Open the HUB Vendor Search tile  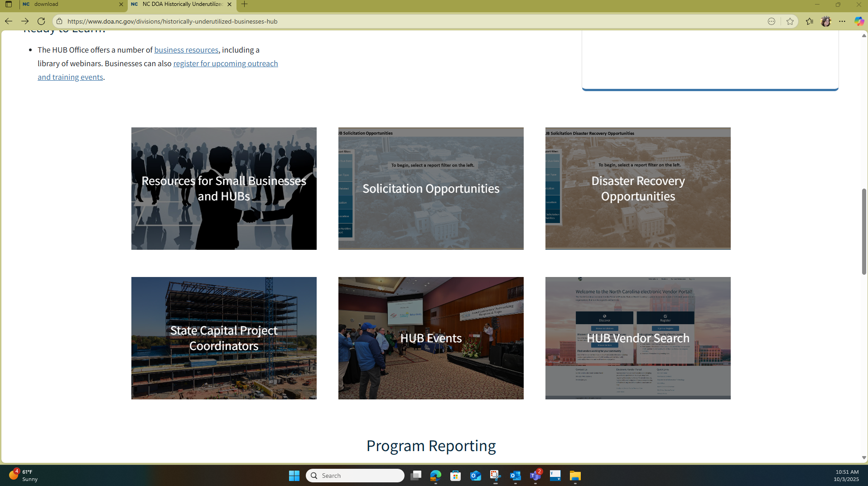pyautogui.click(x=637, y=338)
